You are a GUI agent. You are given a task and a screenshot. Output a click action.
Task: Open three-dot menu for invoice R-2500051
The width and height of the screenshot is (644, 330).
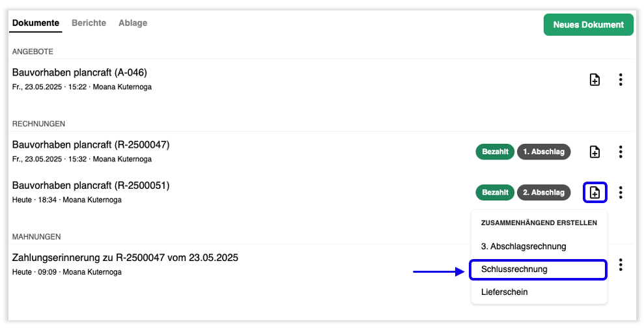(621, 193)
